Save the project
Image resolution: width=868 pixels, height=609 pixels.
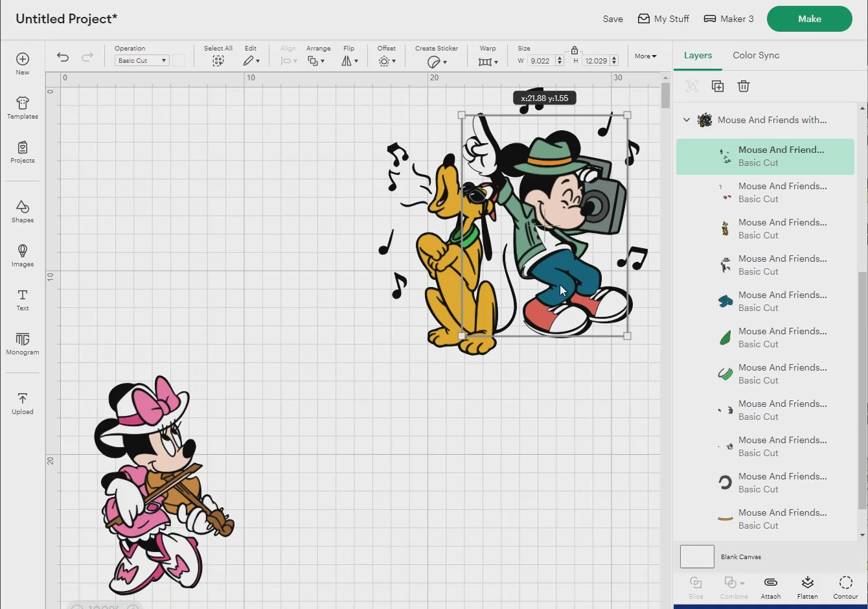click(x=613, y=19)
